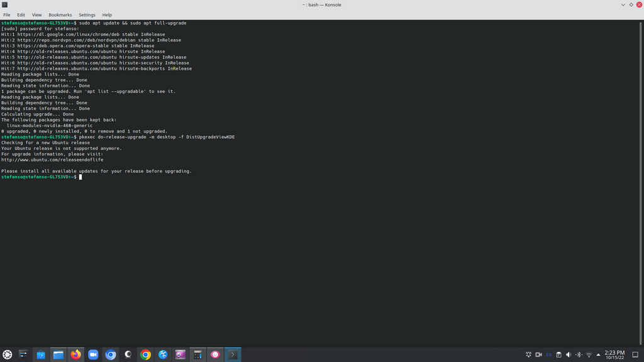The height and width of the screenshot is (362, 644).
Task: Open the Settings menu
Action: coord(87,14)
